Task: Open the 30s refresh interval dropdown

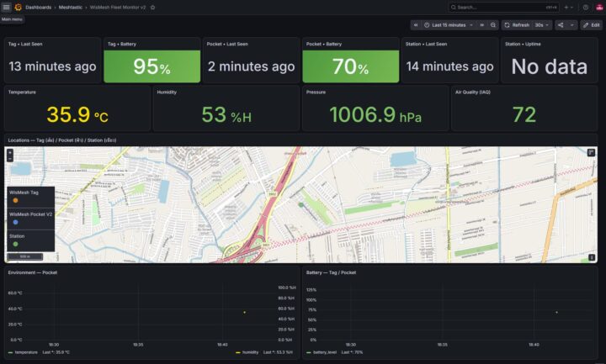Action: (542, 25)
